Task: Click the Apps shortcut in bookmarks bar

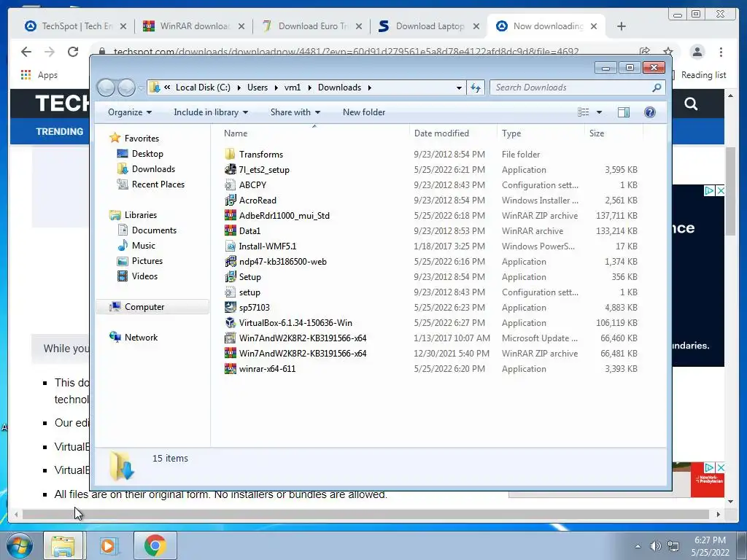Action: [39, 75]
